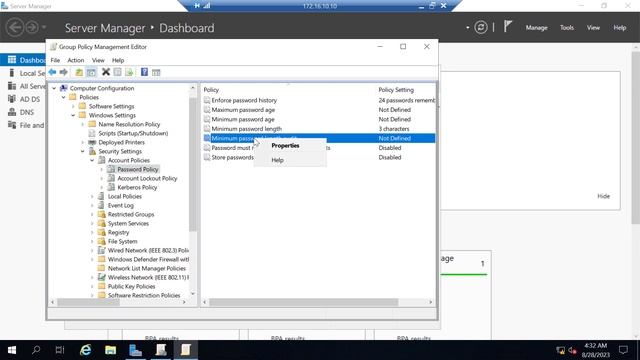Select Enforce password history policy row
This screenshot has width=640, height=360.
(319, 100)
